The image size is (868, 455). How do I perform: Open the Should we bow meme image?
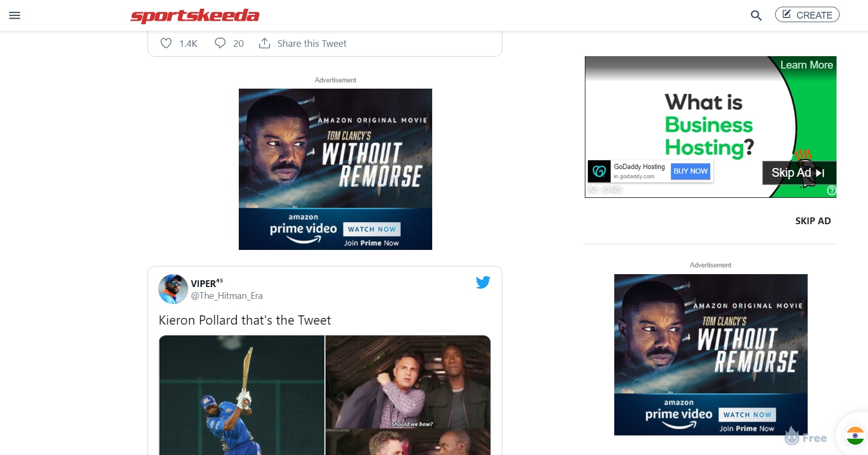(408, 382)
